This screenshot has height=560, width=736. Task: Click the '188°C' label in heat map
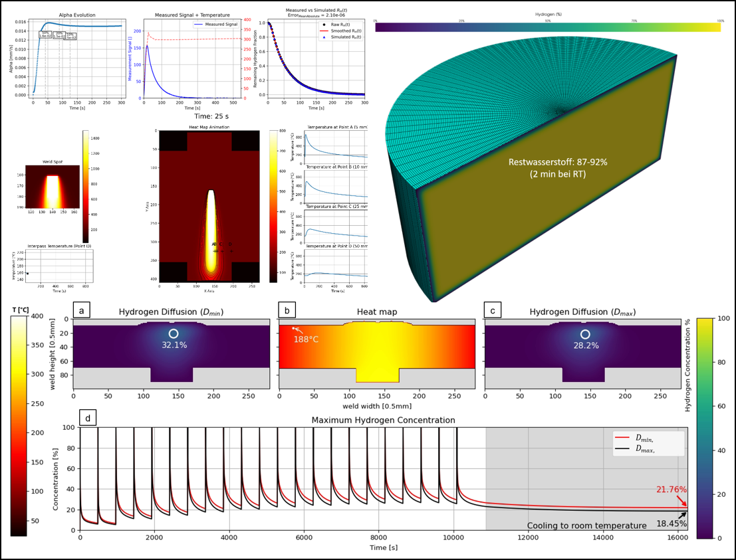point(307,339)
